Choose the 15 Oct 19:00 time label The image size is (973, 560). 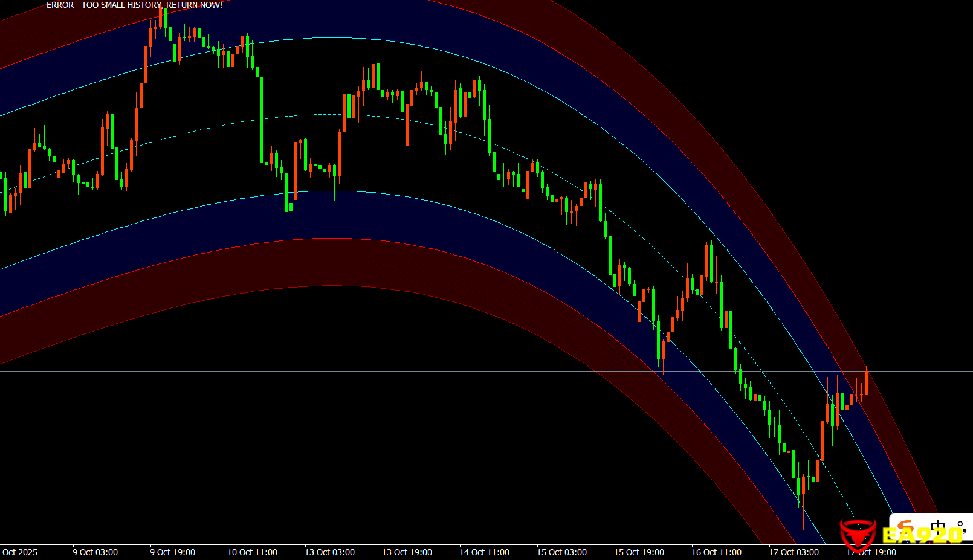click(x=639, y=552)
